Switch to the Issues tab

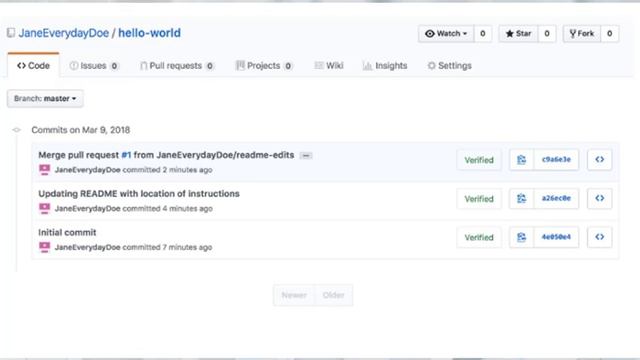[94, 66]
